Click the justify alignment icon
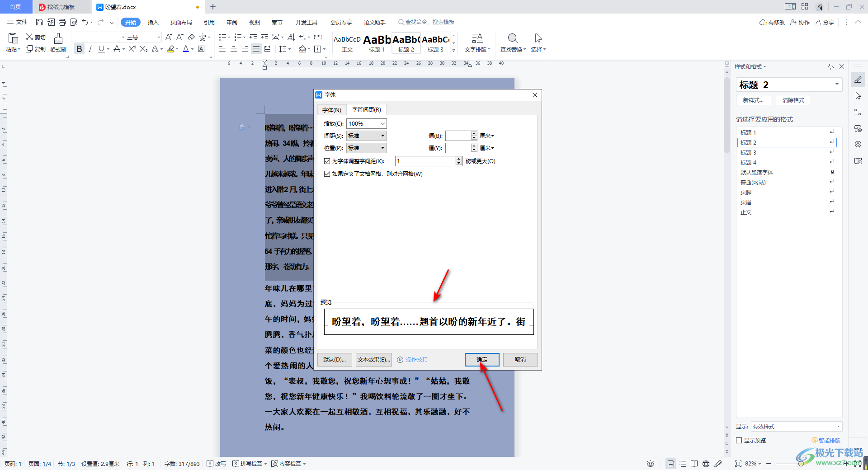 point(256,49)
